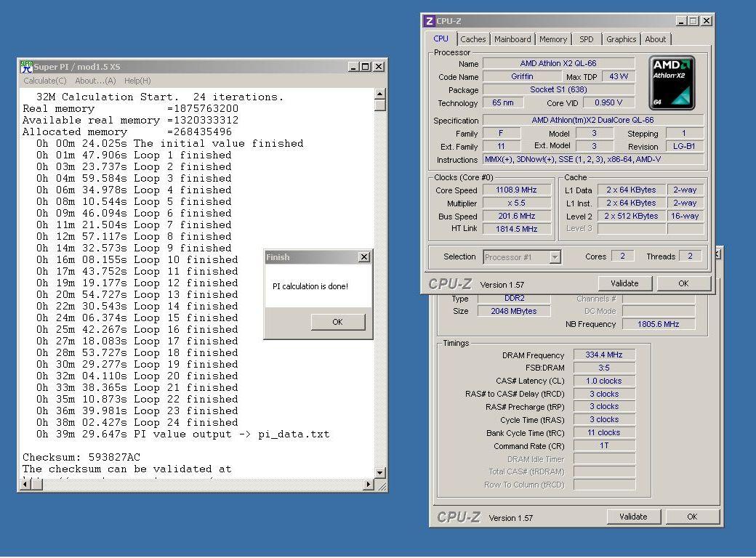Click the HT Link value 1814.5 MHz
Viewport: 756px width, 558px height.
(x=516, y=229)
